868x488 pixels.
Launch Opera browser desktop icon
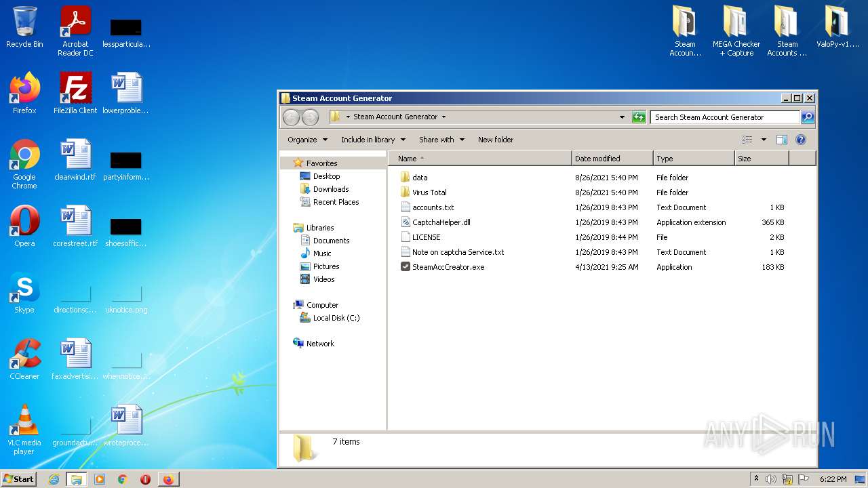(x=24, y=226)
